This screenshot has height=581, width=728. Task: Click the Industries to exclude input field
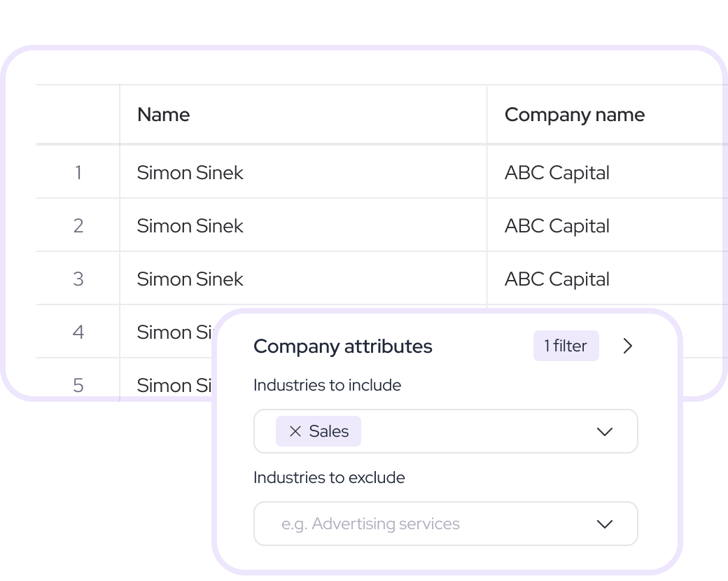pyautogui.click(x=420, y=524)
